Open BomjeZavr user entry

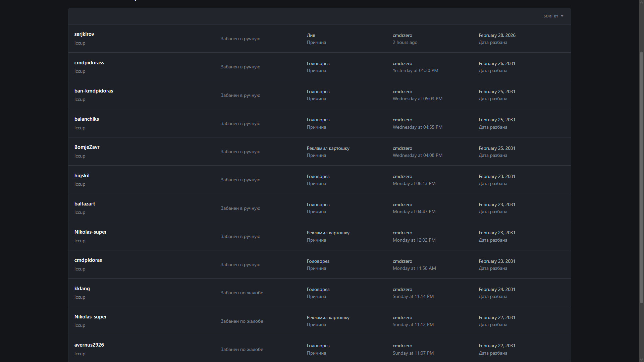87,147
